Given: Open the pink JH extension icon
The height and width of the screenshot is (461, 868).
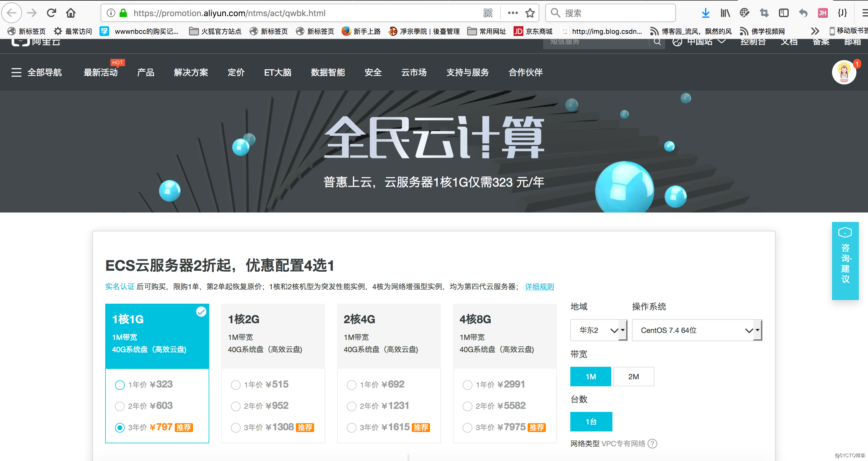Looking at the screenshot, I should click(823, 13).
